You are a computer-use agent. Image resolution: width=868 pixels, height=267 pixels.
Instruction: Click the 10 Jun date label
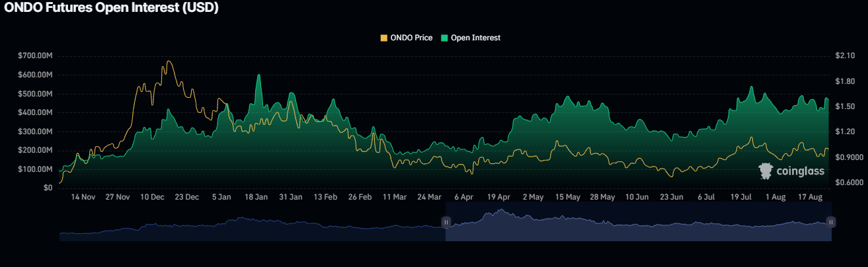pyautogui.click(x=637, y=197)
